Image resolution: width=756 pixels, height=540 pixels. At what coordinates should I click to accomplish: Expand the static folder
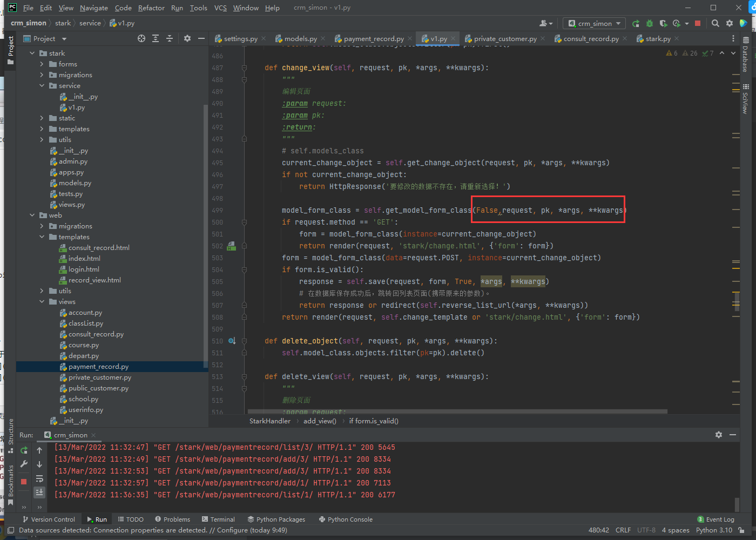coord(42,118)
